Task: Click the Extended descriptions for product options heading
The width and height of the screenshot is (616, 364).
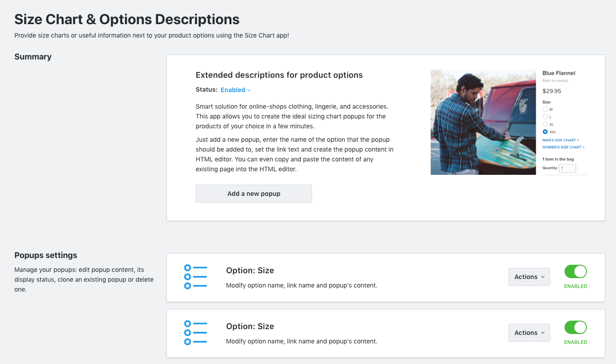Action: coord(279,75)
